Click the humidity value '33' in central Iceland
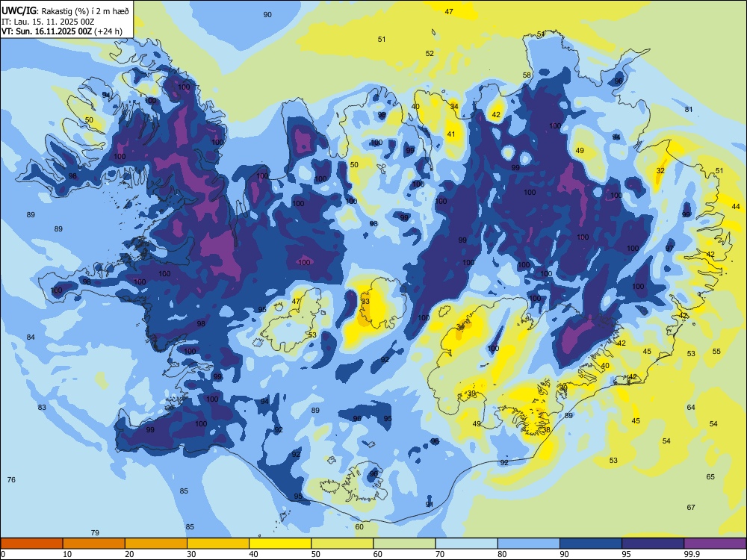This screenshot has height=560, width=747. point(365,302)
